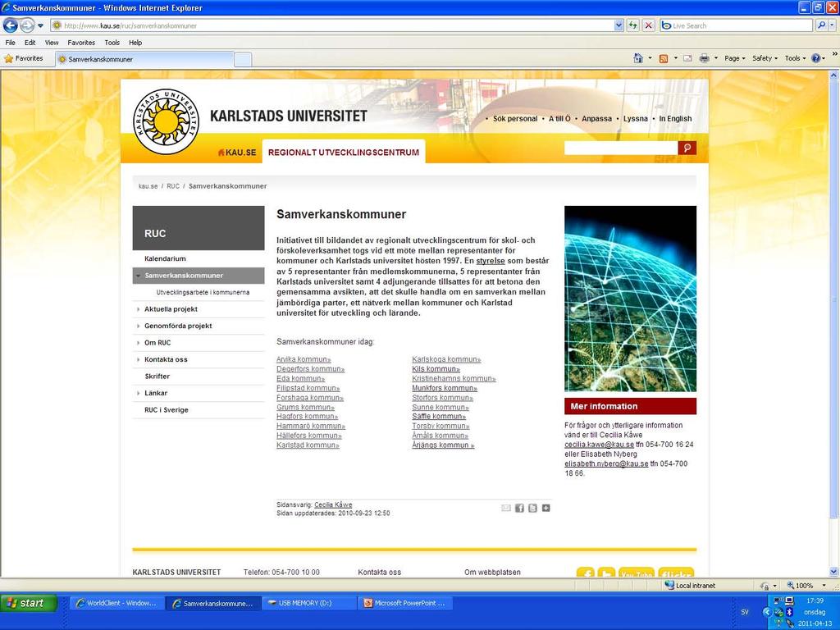Open the Page dropdown menu
The height and width of the screenshot is (630, 840).
(x=734, y=58)
